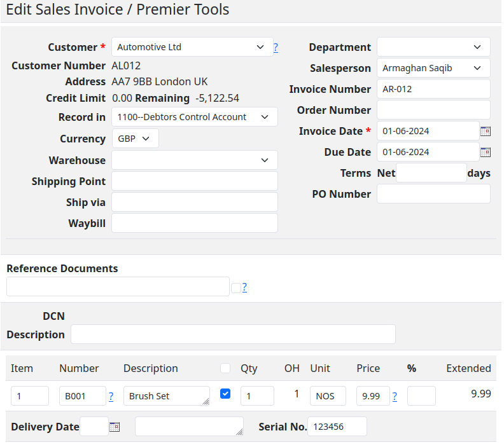504x447 pixels.
Task: Click the Order Number input field
Action: tap(433, 110)
